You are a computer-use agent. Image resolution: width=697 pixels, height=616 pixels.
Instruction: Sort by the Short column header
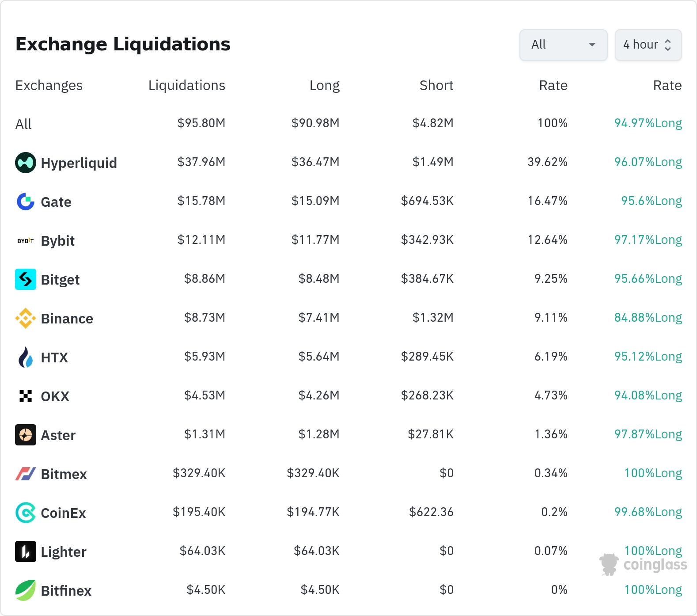point(436,85)
